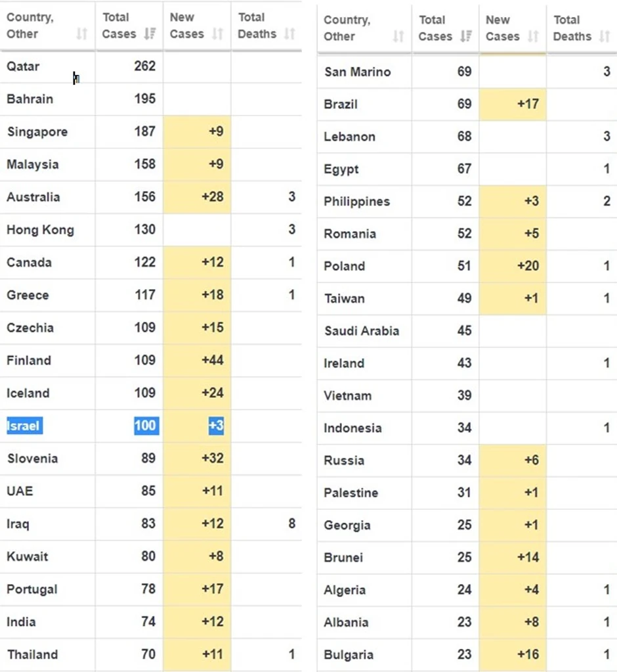The width and height of the screenshot is (617, 672).
Task: Click Total Deaths sort icon in the San Marino table
Action: click(x=605, y=37)
